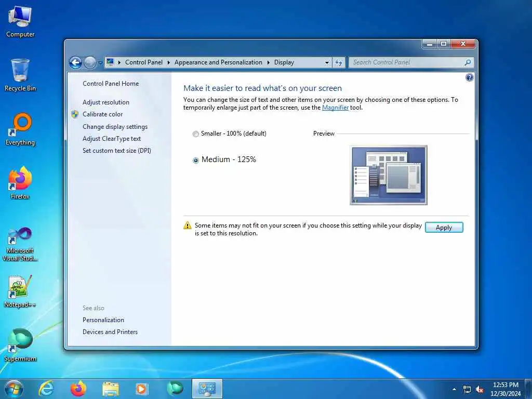Screen dimensions: 532x399
Task: Open Calibrate color link
Action: (x=102, y=114)
